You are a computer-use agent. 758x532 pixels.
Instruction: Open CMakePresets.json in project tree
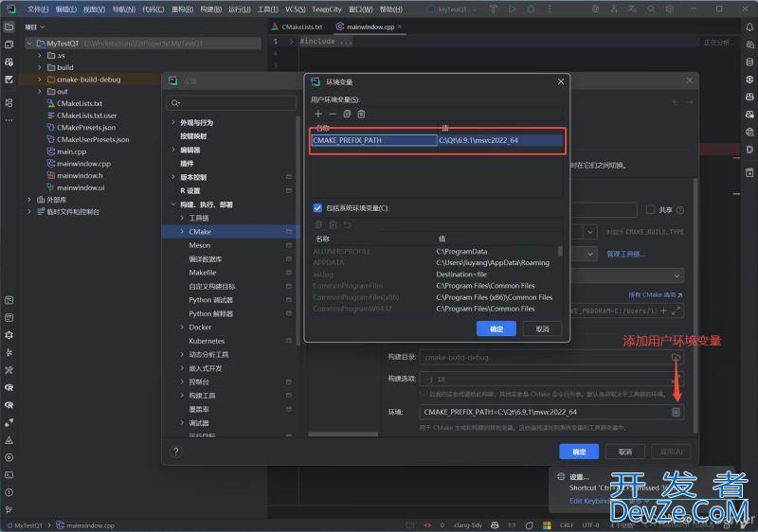click(86, 128)
